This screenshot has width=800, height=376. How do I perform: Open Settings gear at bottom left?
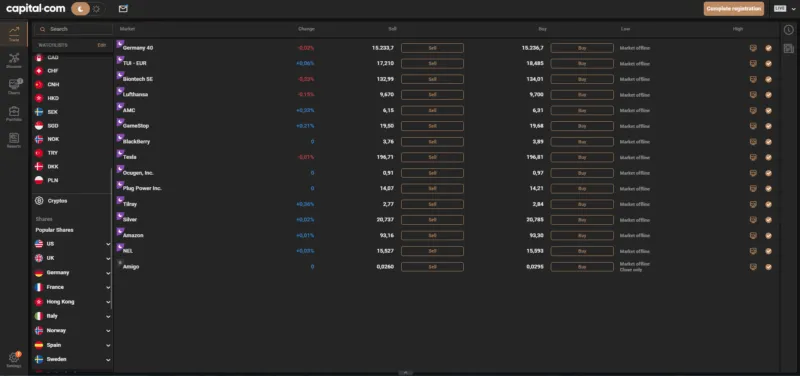14,360
